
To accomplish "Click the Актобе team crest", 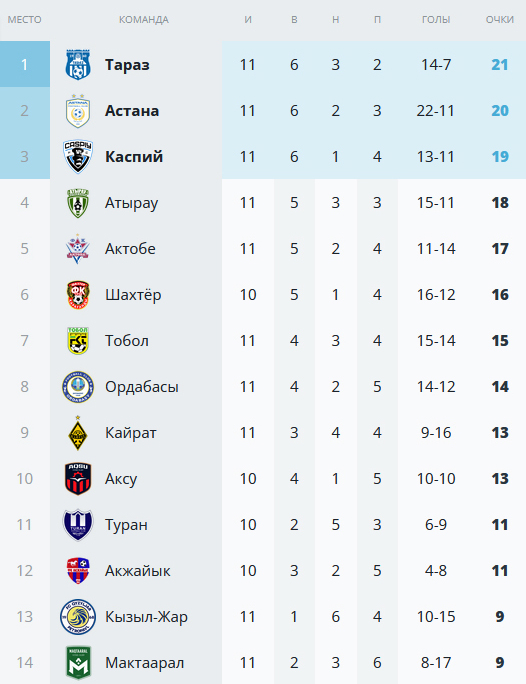I will click(78, 249).
